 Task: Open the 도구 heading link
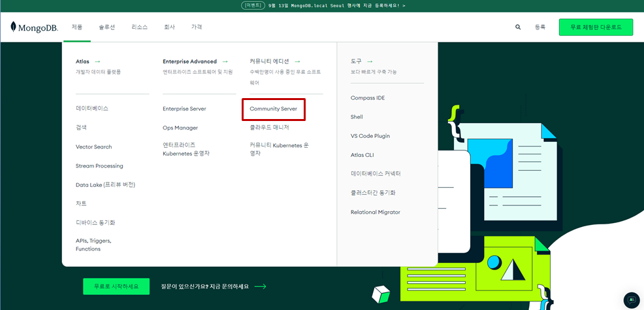coord(356,61)
